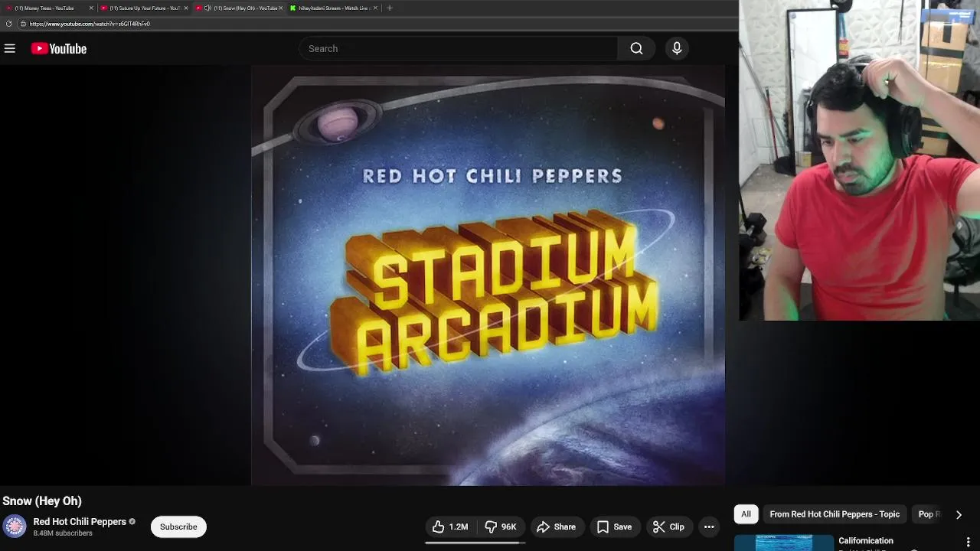This screenshot has height=551, width=980.
Task: Close the Money Trees tab
Action: click(91, 8)
